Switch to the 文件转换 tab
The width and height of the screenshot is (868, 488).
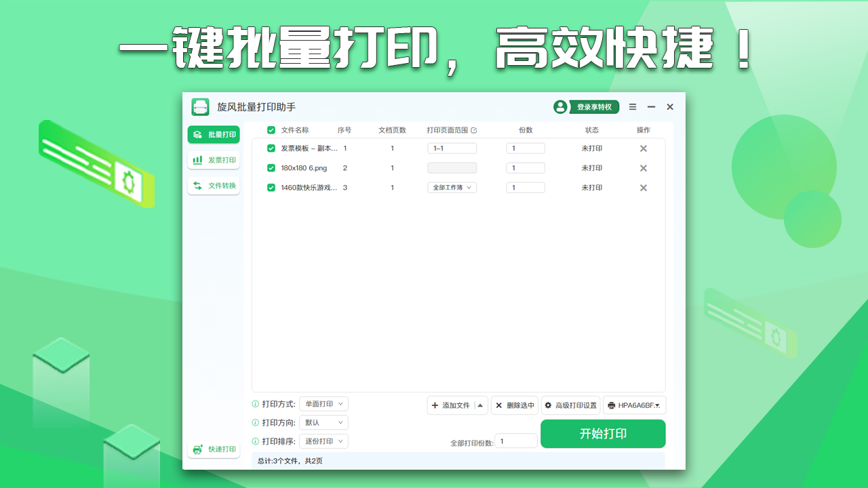213,184
